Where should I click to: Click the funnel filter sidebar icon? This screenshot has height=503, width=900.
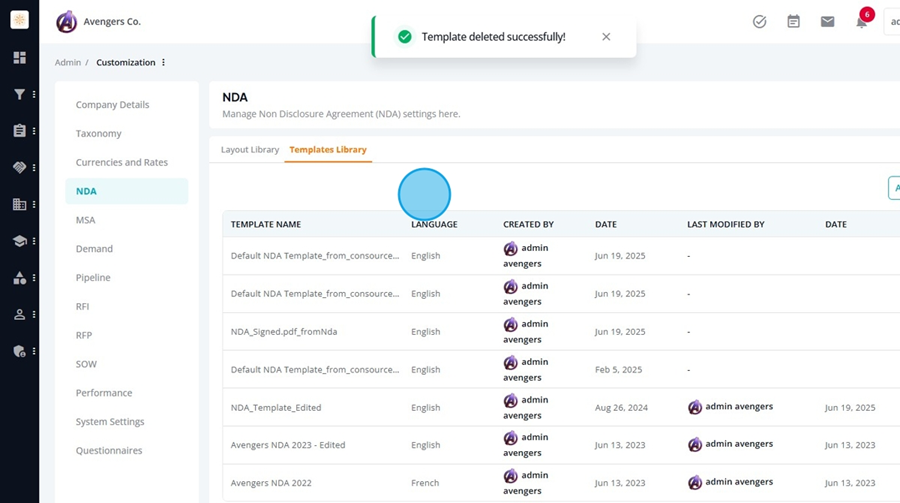20,94
